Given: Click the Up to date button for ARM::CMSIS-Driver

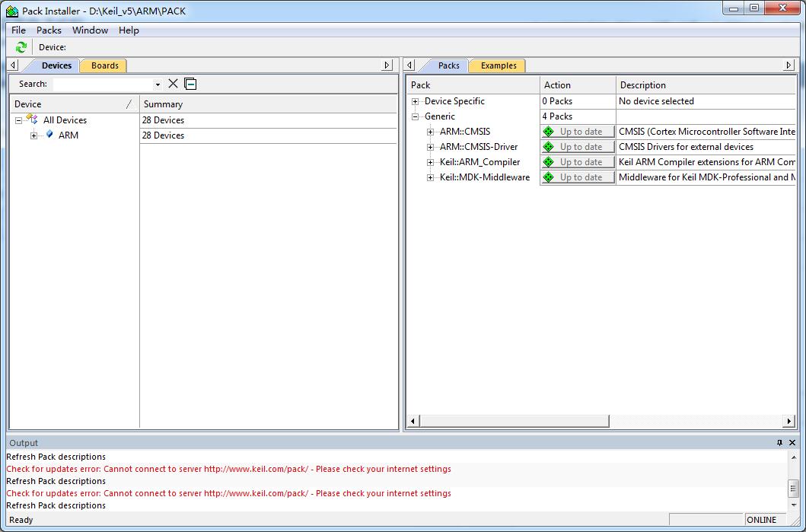Looking at the screenshot, I should click(578, 146).
